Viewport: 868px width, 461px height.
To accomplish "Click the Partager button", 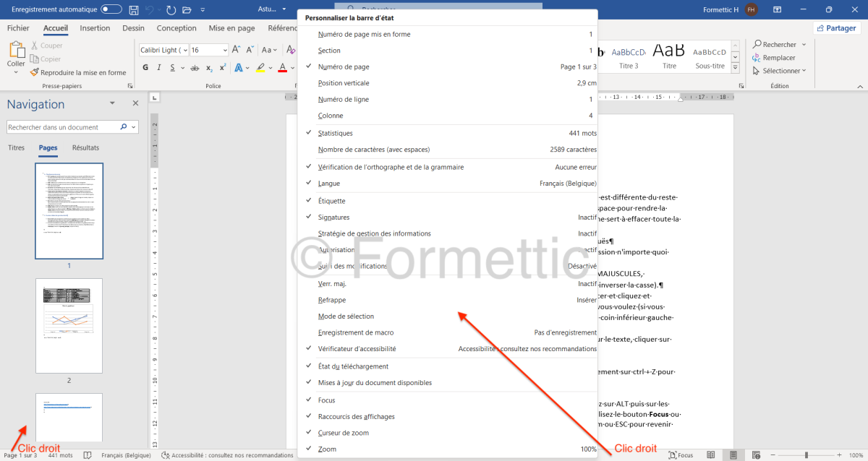I will click(837, 28).
